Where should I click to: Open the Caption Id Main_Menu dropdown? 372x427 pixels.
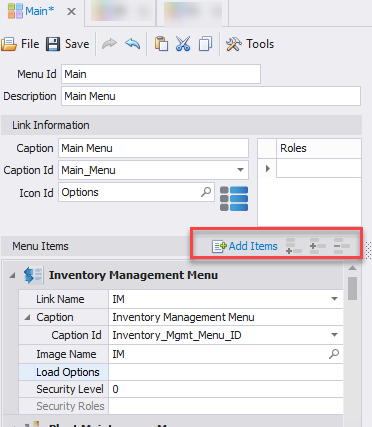[240, 170]
